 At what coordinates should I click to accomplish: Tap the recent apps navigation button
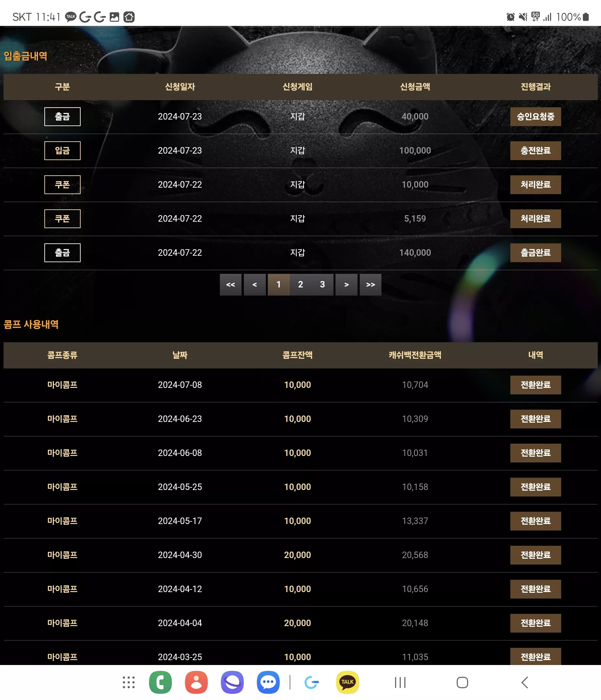click(400, 682)
